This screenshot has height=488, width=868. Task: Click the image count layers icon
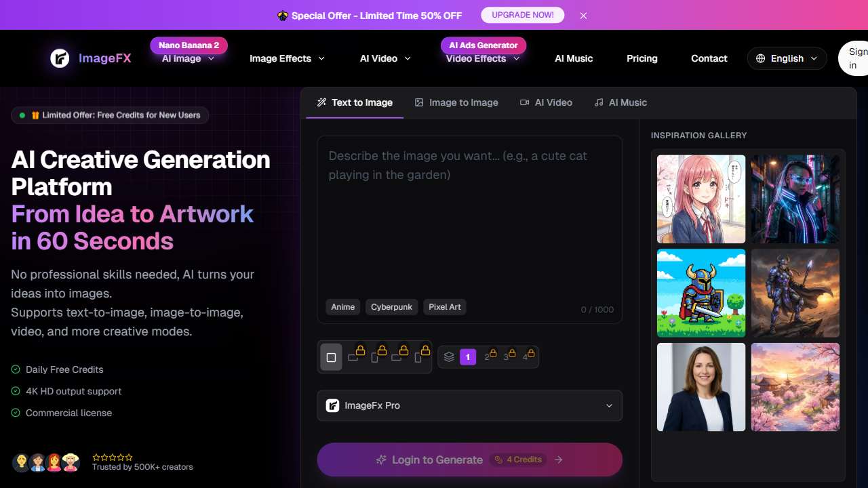pyautogui.click(x=449, y=357)
